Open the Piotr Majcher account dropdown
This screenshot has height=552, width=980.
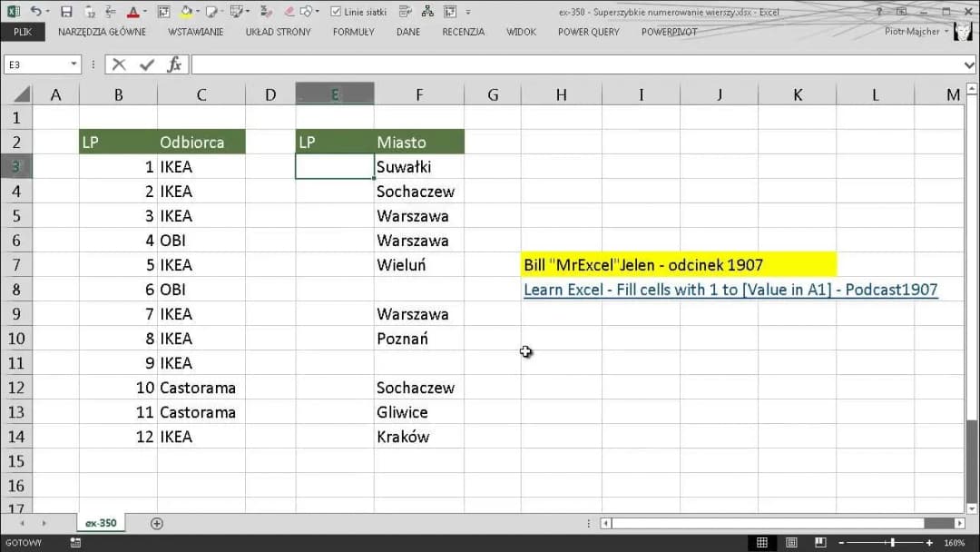[946, 31]
